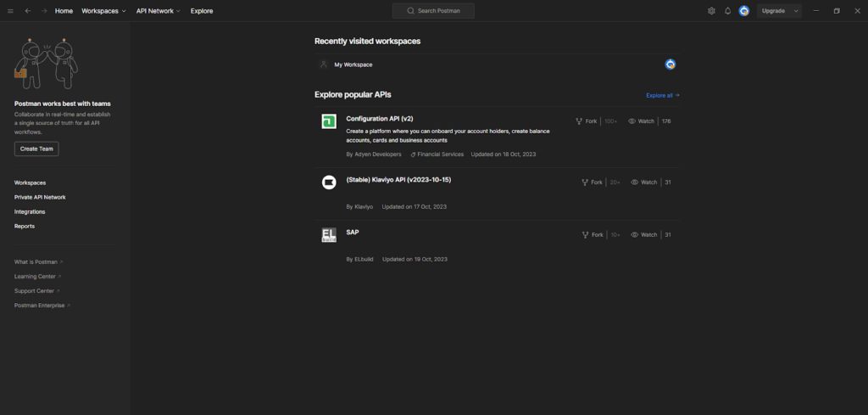Click 'Updated on 19 Oct, 2023' text

(415, 260)
